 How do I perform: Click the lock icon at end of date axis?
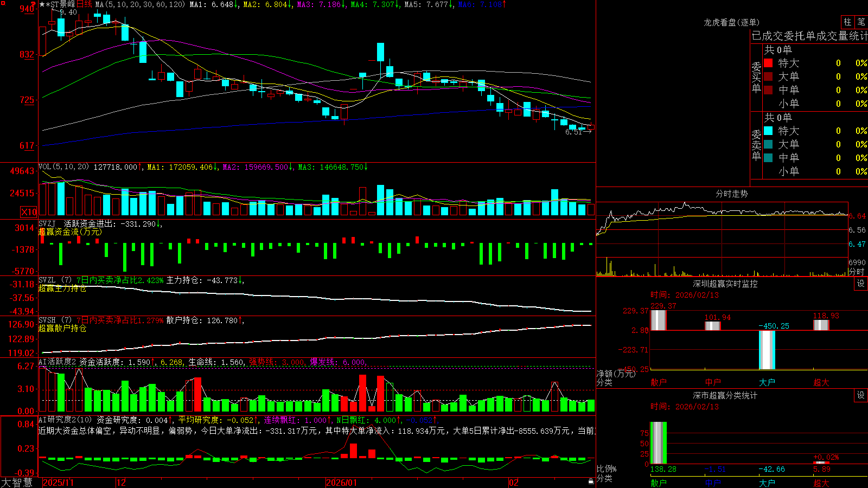point(591,481)
